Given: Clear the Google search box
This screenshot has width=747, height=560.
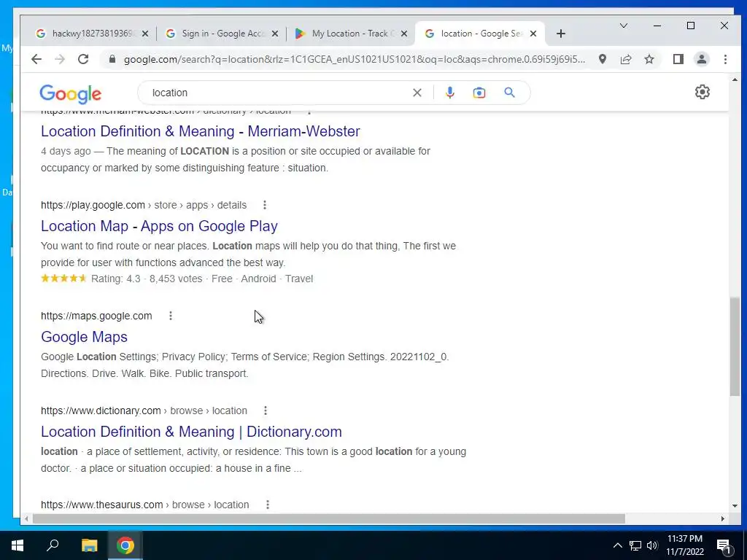Looking at the screenshot, I should click(x=417, y=93).
